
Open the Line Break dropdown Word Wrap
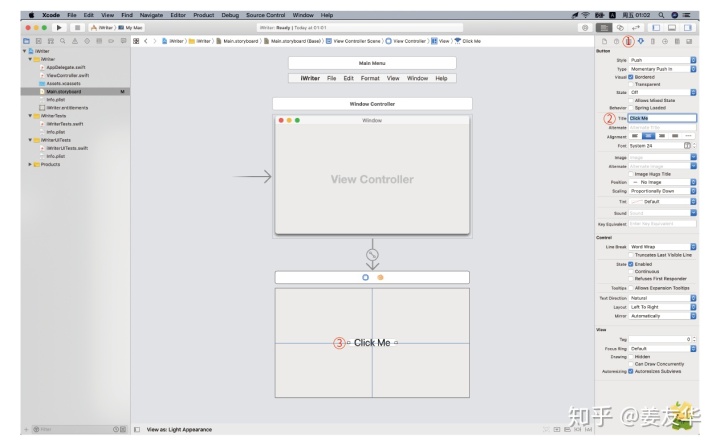[x=663, y=247]
